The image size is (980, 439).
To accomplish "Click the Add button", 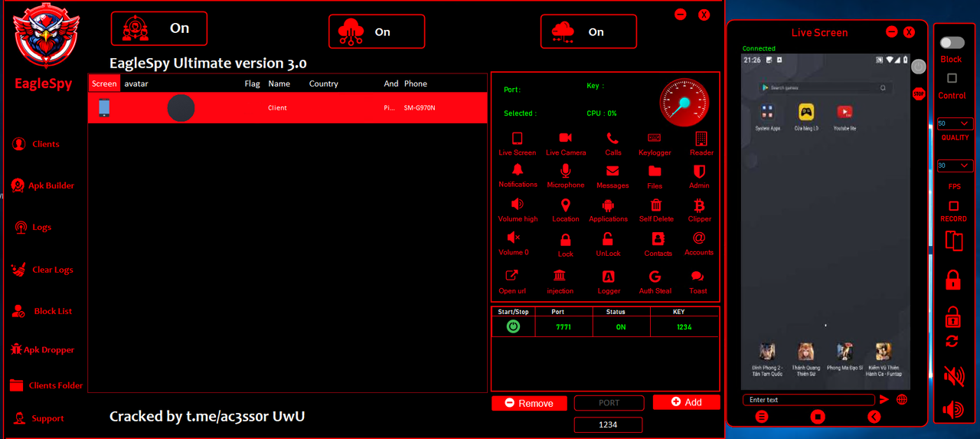I will (686, 402).
